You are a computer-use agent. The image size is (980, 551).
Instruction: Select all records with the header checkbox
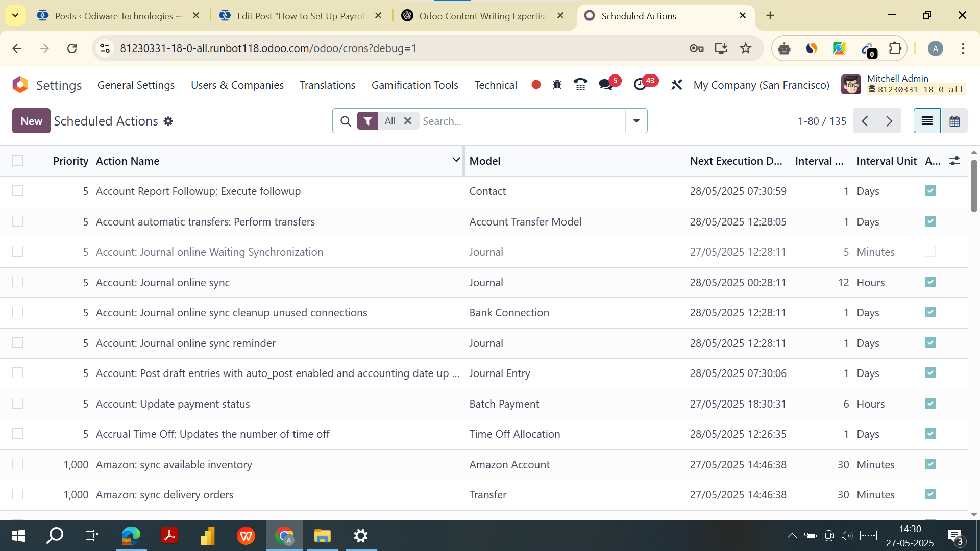click(18, 160)
